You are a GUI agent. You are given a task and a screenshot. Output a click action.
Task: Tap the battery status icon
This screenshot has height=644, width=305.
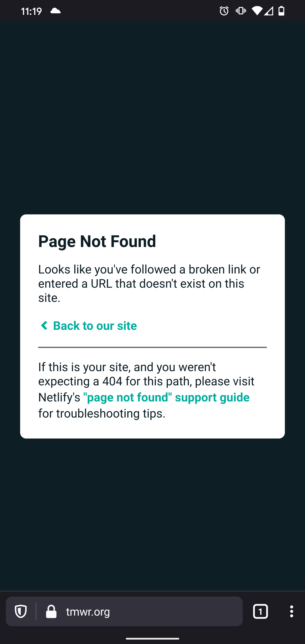(281, 11)
